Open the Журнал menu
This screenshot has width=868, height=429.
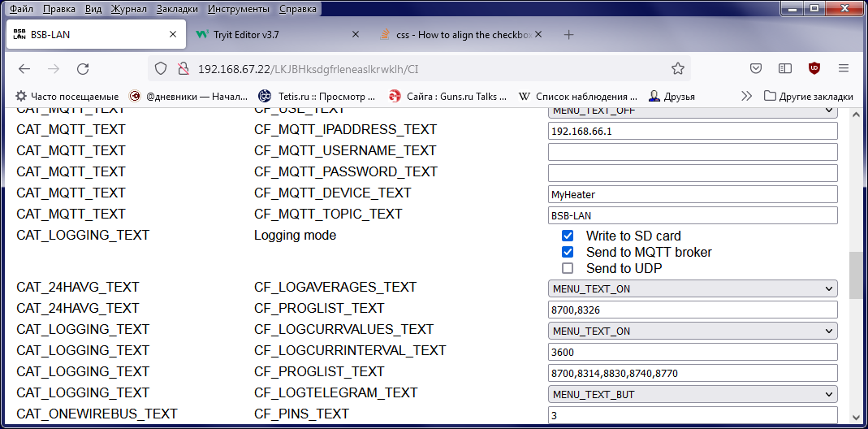coord(128,9)
